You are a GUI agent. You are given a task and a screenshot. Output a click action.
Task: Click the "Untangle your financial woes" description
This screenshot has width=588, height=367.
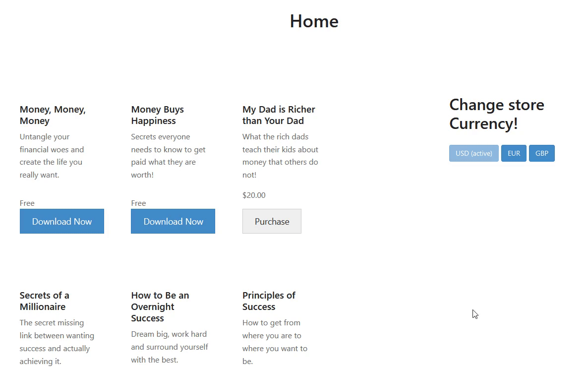point(52,156)
